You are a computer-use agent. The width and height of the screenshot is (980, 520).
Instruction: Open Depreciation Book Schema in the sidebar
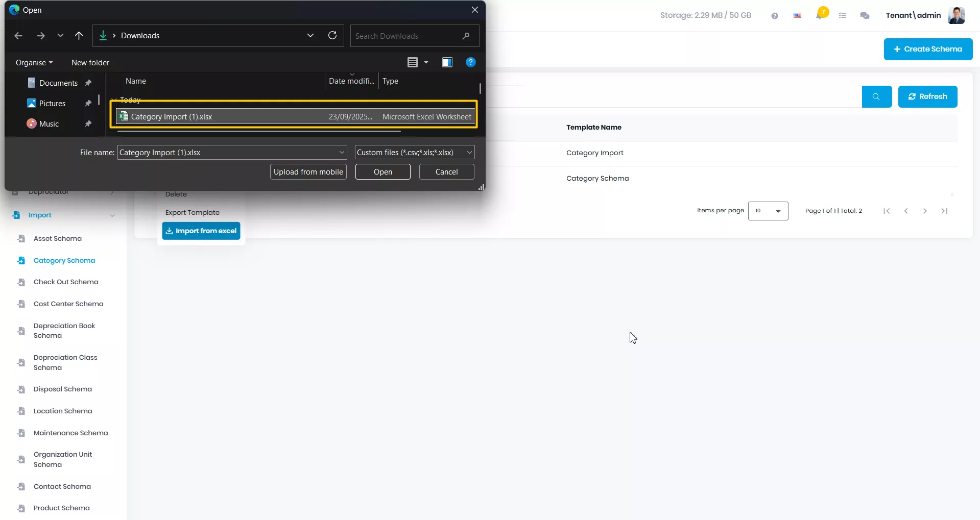(x=64, y=331)
